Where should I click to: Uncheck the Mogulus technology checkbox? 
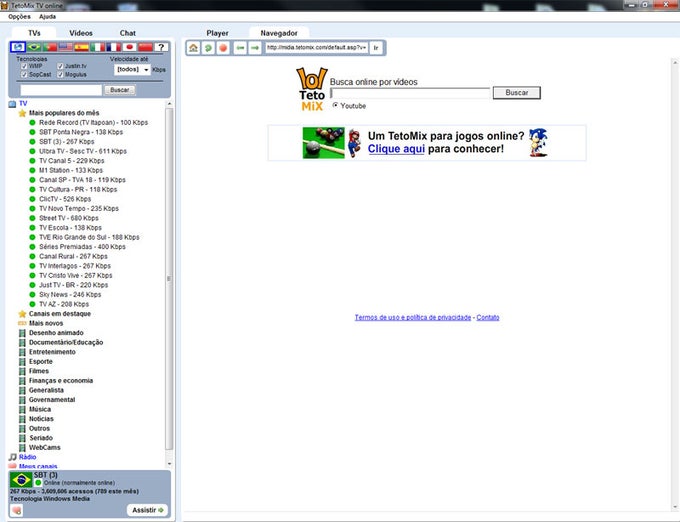[61, 75]
